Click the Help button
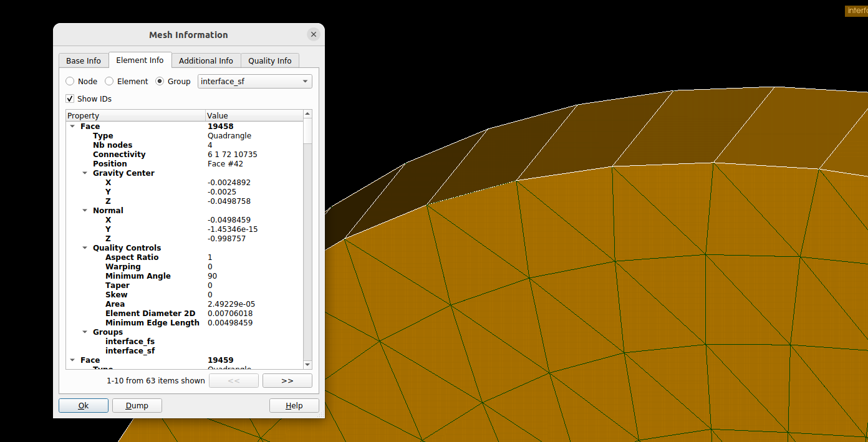The height and width of the screenshot is (442, 868). pos(294,406)
